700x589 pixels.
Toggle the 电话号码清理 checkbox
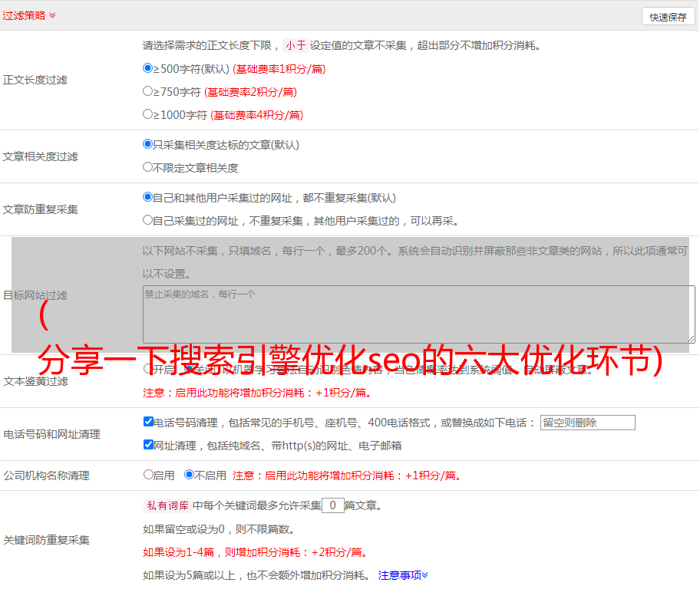click(x=148, y=422)
